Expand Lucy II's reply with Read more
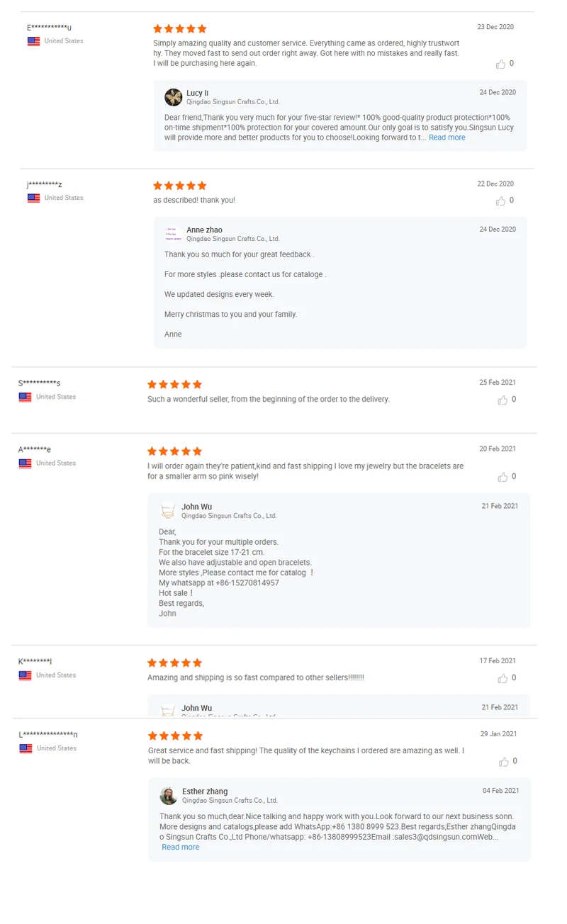Screen dimensions: 567x924 click(447, 137)
